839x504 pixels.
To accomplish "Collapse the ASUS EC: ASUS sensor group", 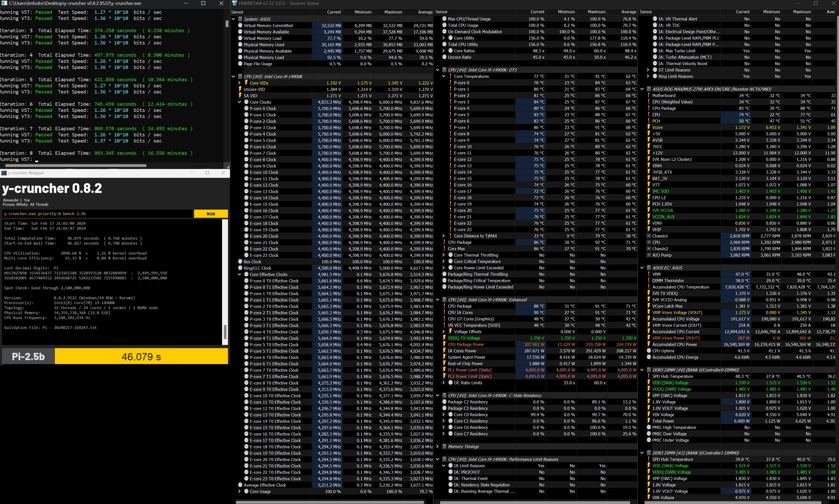I will pos(642,268).
